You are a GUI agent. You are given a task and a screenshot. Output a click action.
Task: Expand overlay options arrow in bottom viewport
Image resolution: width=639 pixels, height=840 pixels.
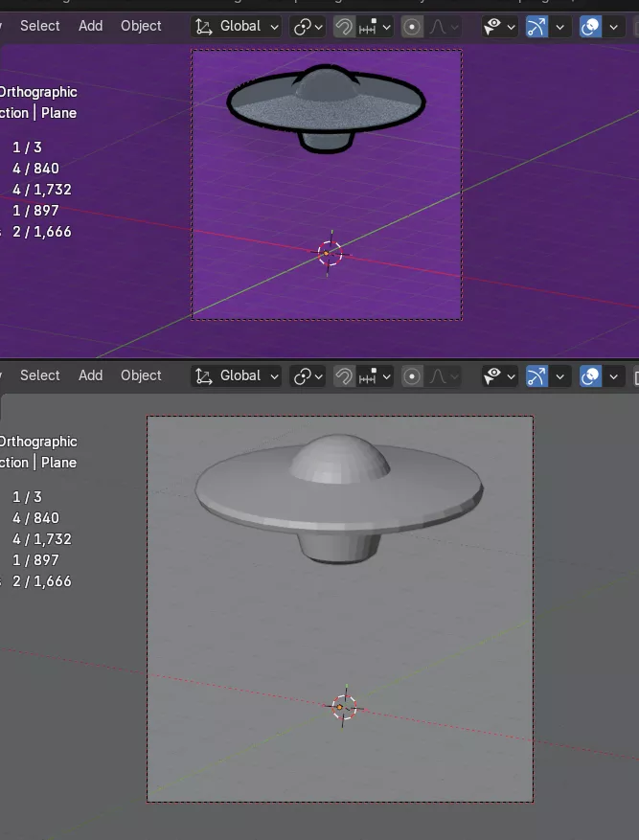614,376
